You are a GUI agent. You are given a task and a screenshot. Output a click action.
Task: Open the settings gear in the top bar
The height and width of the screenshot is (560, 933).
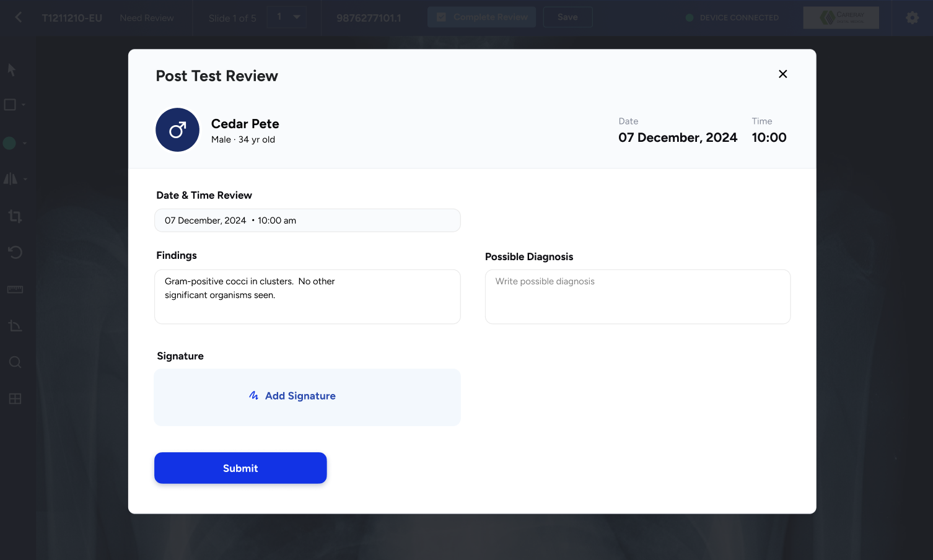click(912, 17)
